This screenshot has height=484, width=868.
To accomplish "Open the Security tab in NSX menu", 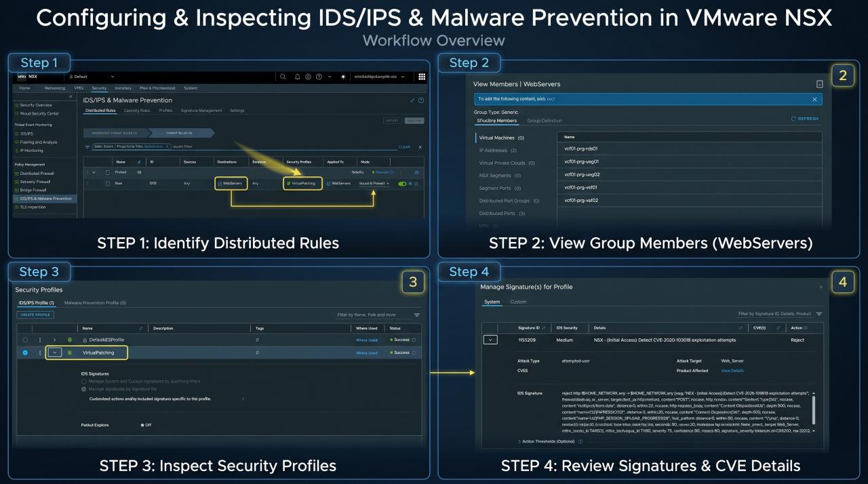I will [99, 88].
